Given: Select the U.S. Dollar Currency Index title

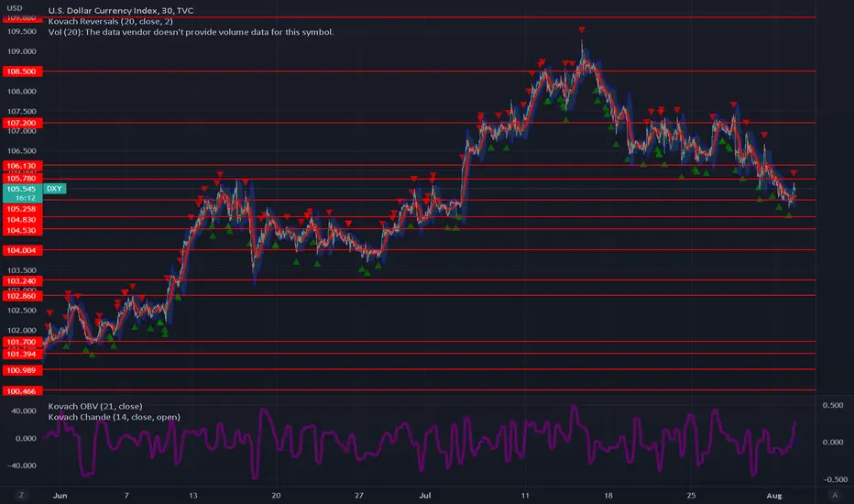Looking at the screenshot, I should (120, 10).
